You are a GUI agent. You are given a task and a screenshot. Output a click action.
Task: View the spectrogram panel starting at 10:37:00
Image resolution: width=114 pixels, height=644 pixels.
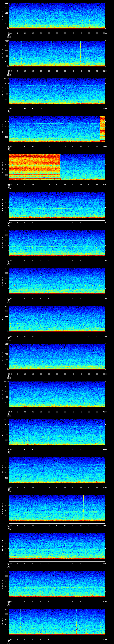click(57, 318)
